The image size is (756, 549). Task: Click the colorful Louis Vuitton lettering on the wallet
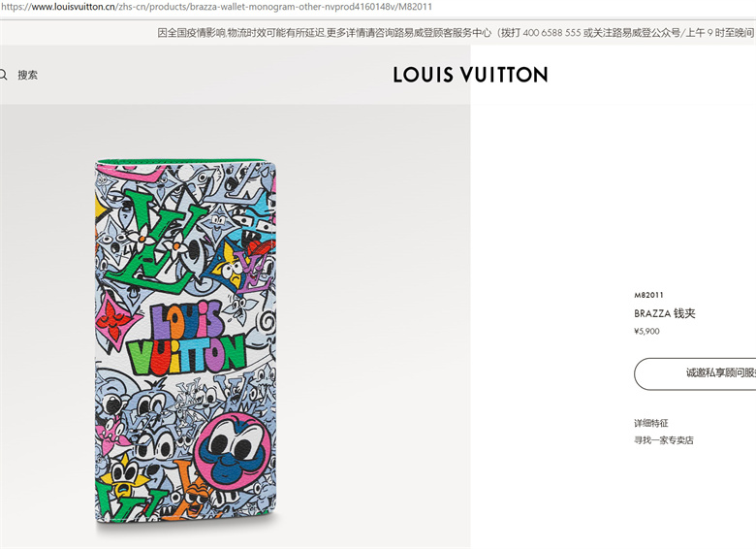[187, 339]
